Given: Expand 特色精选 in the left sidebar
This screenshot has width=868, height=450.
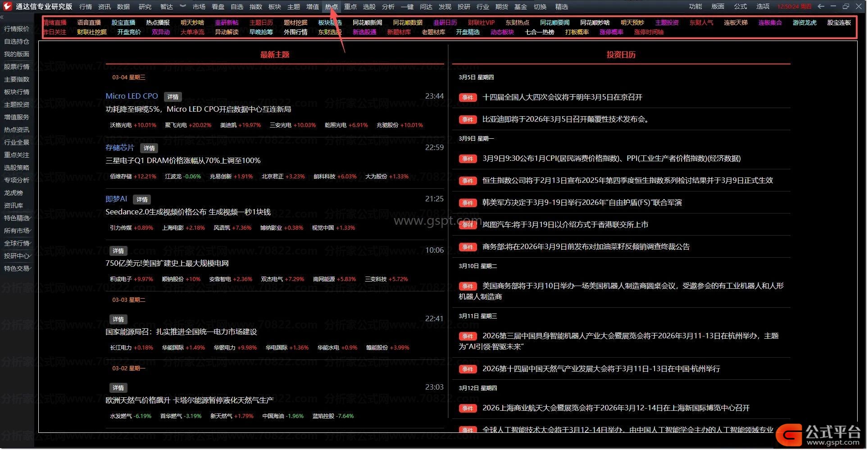Looking at the screenshot, I should 18,218.
